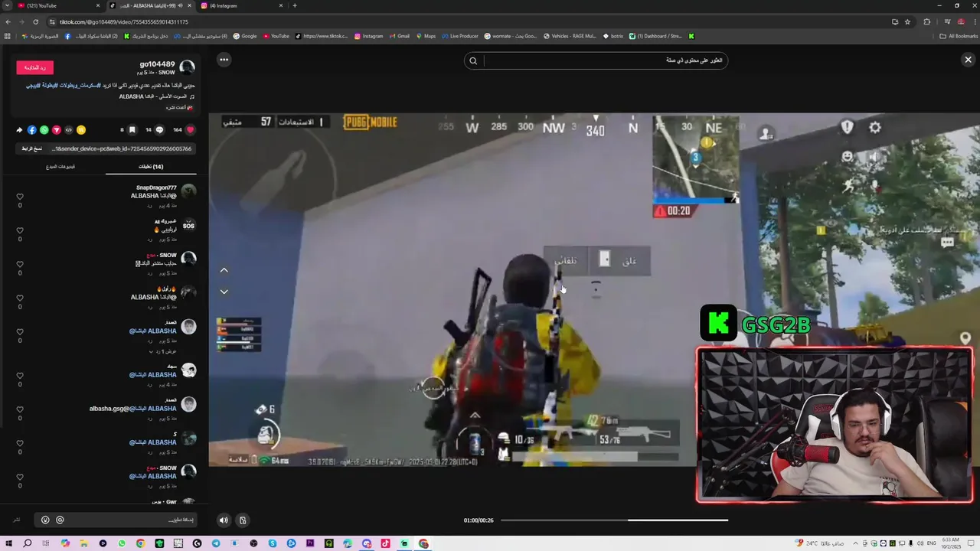The width and height of the screenshot is (980, 551).
Task: Like SnapDragon777's comment
Action: pyautogui.click(x=20, y=197)
